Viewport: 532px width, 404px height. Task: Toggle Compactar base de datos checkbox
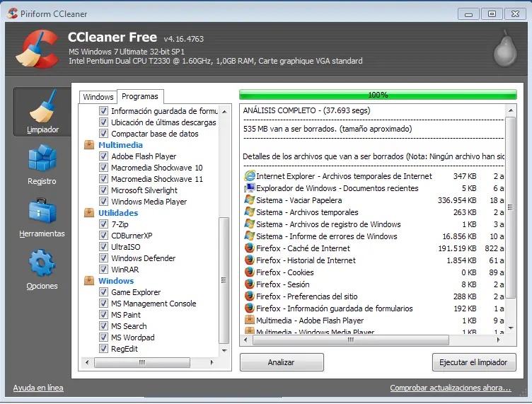[x=103, y=133]
